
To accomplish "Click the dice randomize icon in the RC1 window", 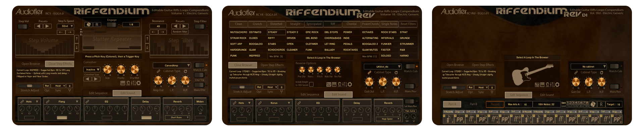I will point(89,24).
